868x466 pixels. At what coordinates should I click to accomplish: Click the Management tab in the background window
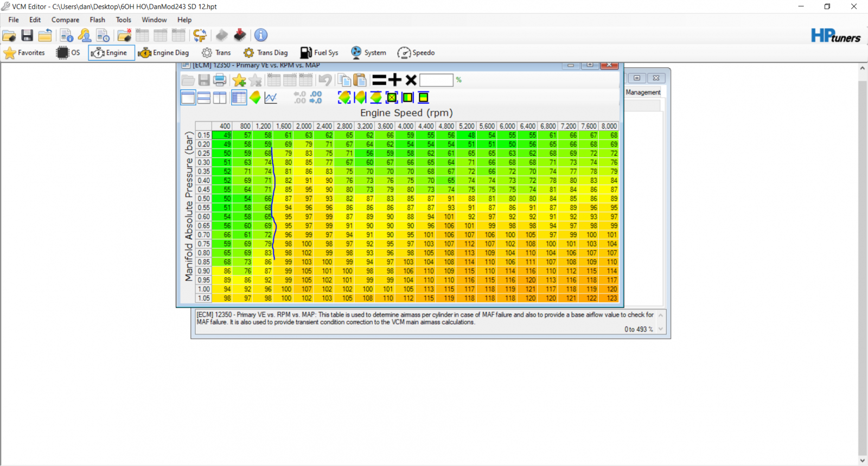643,92
